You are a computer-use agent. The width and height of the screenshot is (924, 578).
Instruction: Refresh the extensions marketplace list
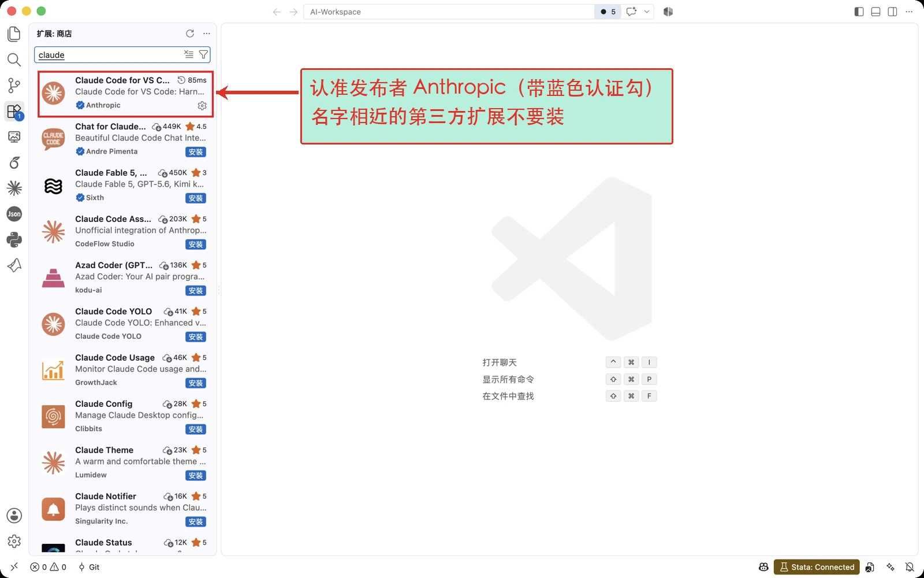click(190, 34)
